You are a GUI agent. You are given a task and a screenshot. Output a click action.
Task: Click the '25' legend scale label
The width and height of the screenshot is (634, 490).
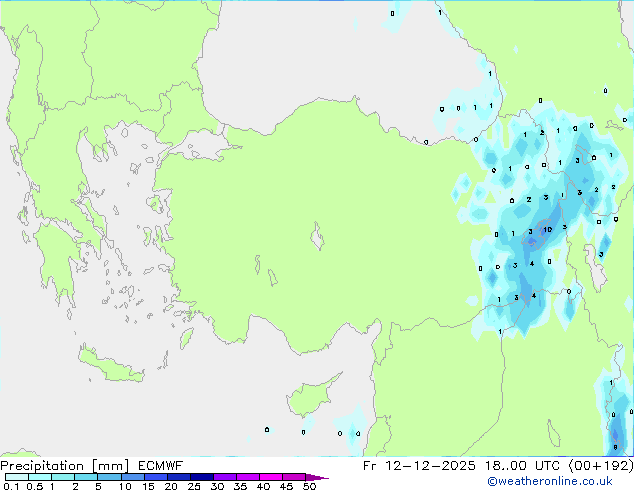[194, 486]
